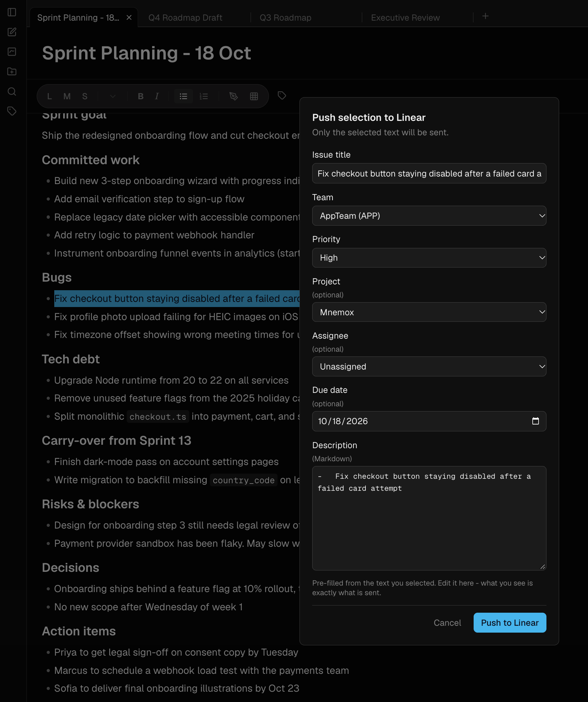Click the Issue title input field

click(429, 173)
